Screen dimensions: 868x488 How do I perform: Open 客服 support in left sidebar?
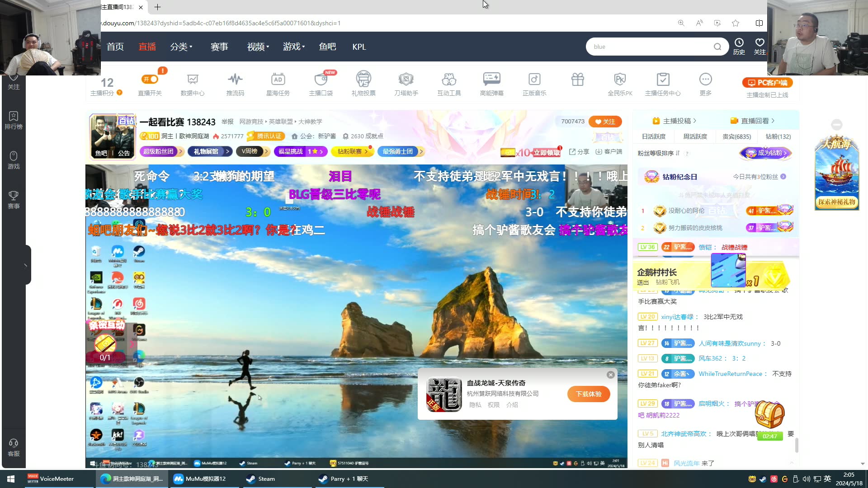point(14,447)
